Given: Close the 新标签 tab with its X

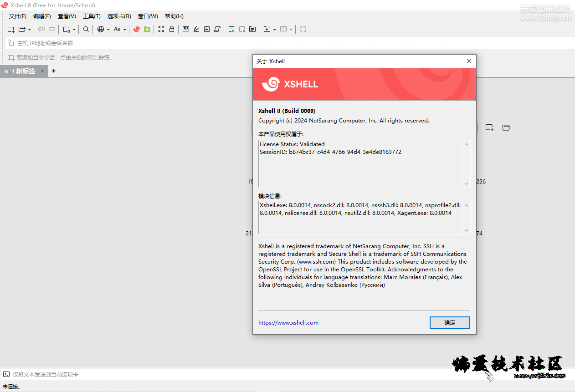Looking at the screenshot, I should pyautogui.click(x=42, y=71).
